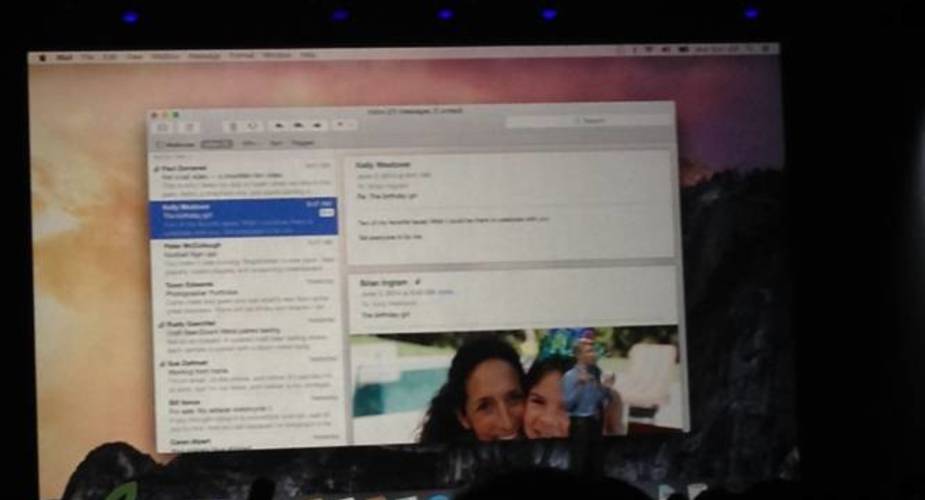
Task: Open the Peter McCullough message
Action: [x=247, y=258]
